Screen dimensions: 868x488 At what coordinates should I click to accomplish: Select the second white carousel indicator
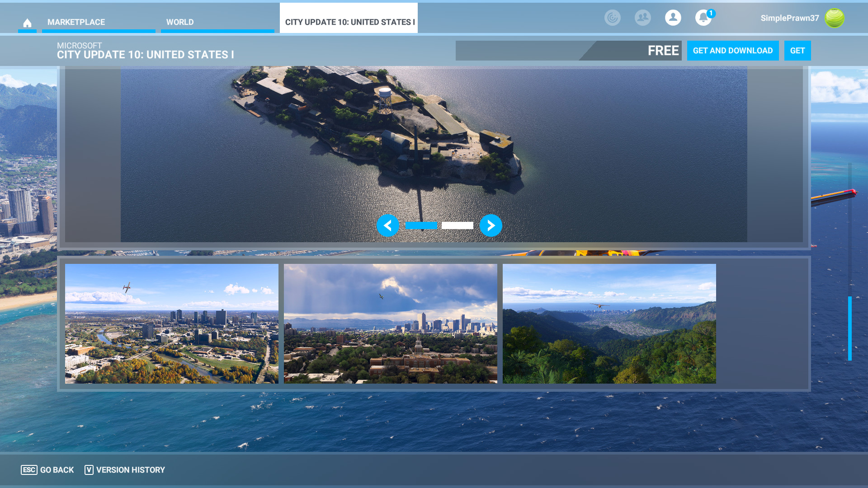click(x=457, y=225)
